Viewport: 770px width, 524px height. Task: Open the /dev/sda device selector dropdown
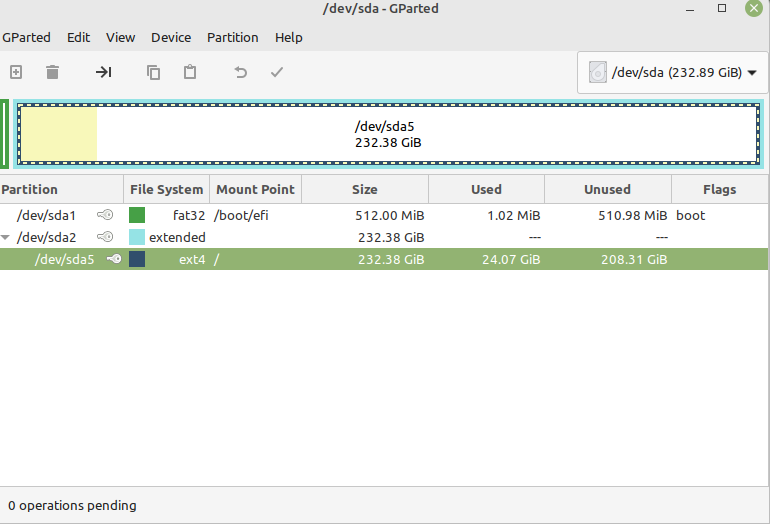point(673,72)
